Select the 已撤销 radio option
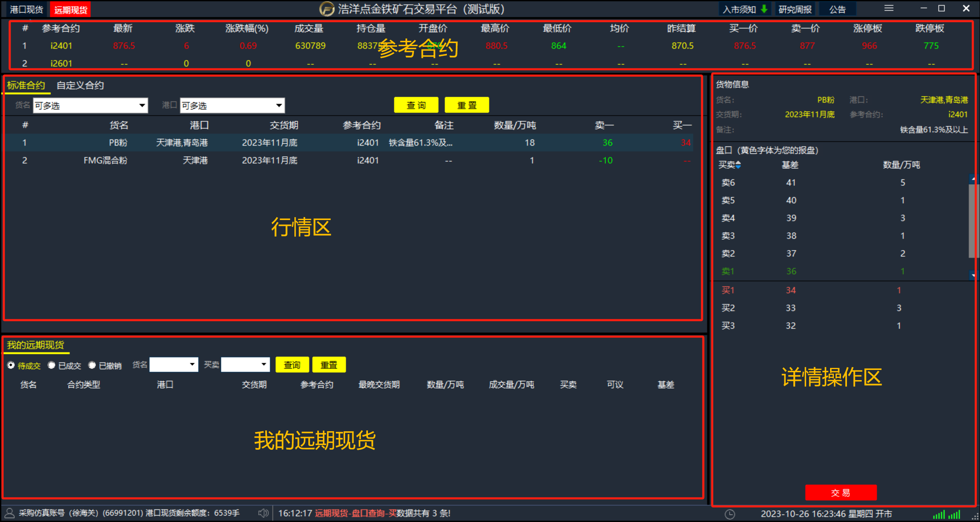Screen dimensions: 980x522 tap(92, 365)
